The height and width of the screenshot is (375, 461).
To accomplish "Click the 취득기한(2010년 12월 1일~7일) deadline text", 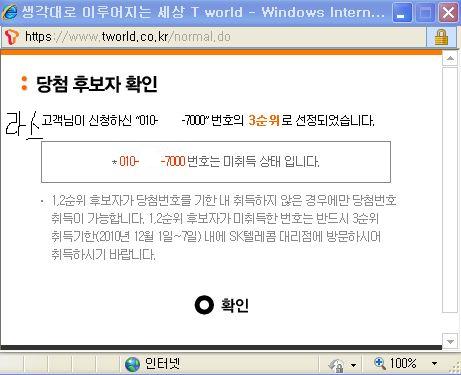I will [126, 237].
